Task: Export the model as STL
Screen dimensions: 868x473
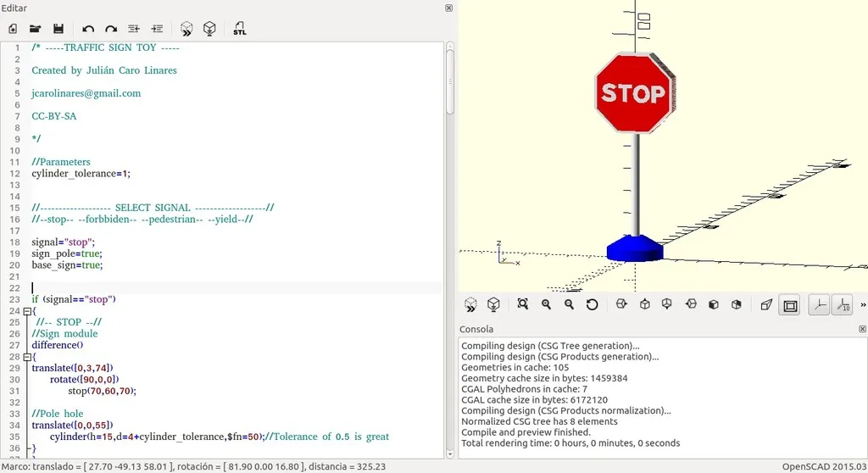Action: pos(239,29)
